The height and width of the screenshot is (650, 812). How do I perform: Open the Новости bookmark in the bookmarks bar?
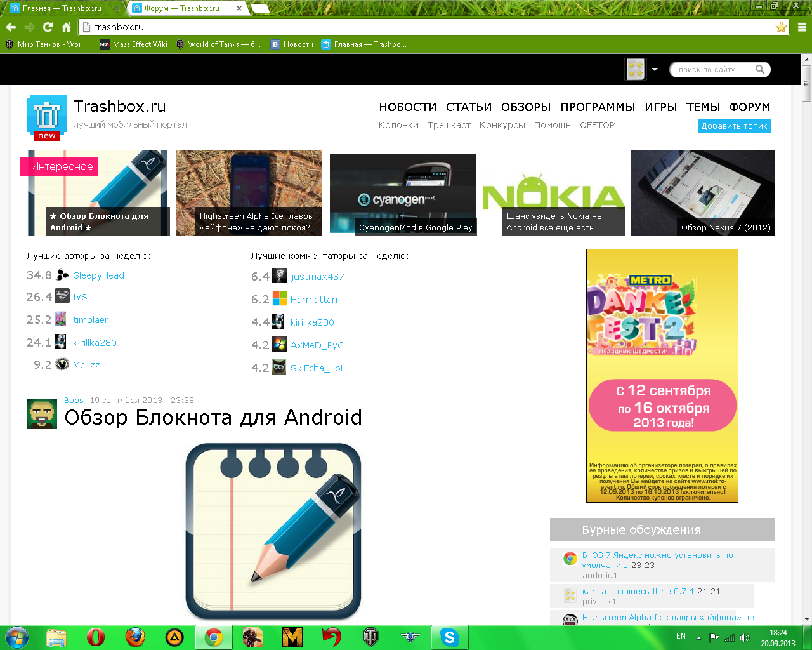pos(292,44)
